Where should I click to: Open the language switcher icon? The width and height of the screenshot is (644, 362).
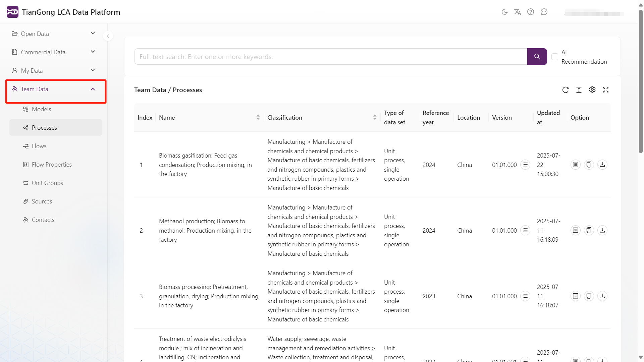518,12
